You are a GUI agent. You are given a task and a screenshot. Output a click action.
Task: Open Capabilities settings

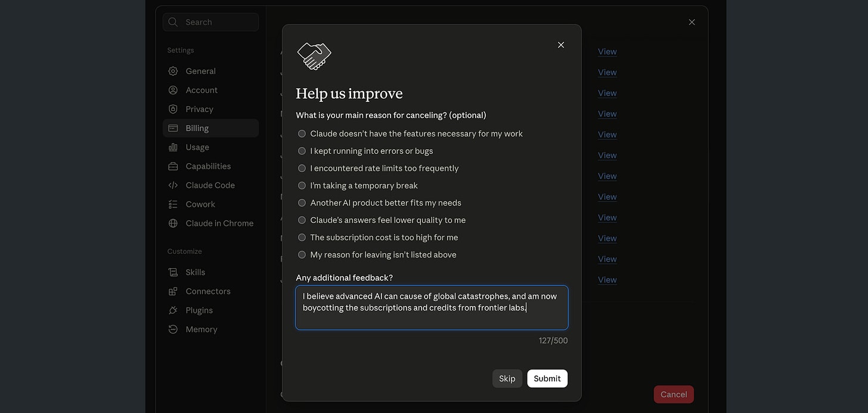(210, 166)
